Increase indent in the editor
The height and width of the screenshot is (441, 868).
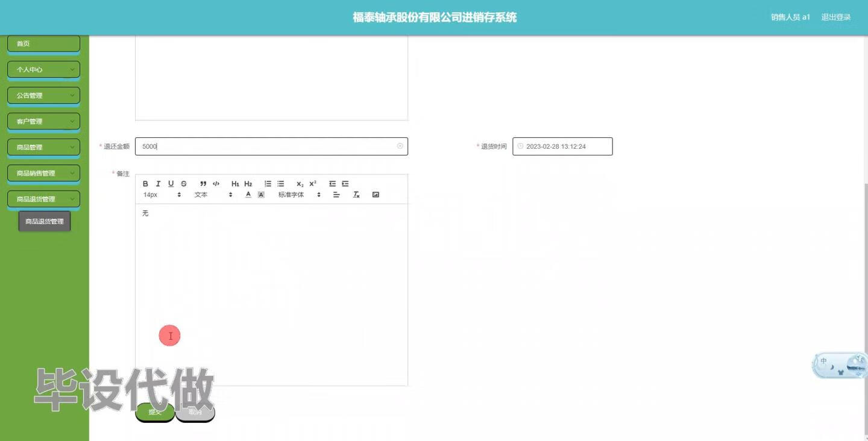345,184
